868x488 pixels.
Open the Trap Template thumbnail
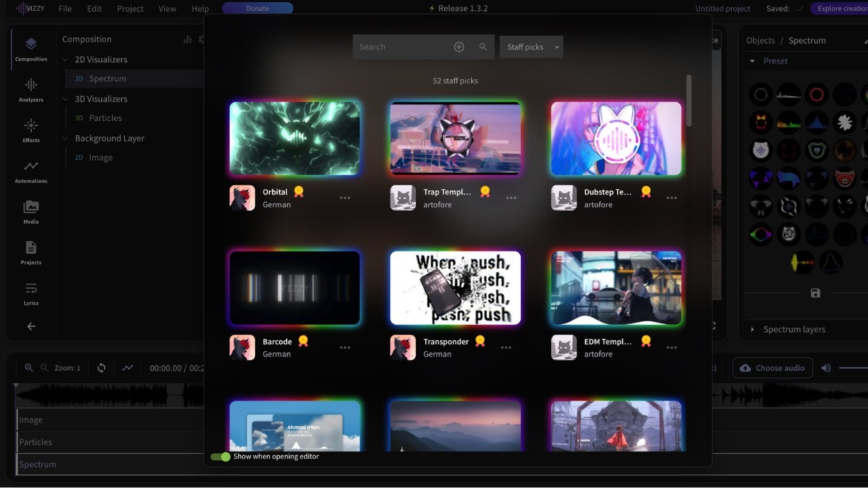456,138
